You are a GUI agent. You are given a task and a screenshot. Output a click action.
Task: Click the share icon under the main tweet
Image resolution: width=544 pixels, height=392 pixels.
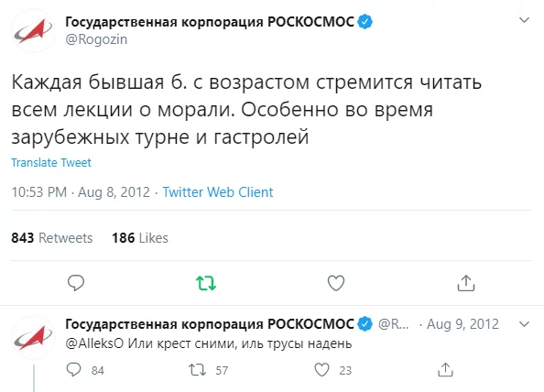(x=466, y=283)
